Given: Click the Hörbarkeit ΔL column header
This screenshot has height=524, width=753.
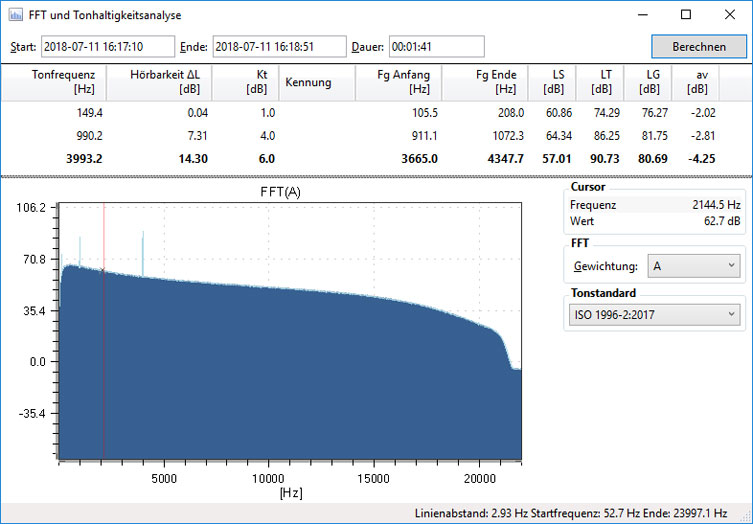Looking at the screenshot, I should [165, 83].
